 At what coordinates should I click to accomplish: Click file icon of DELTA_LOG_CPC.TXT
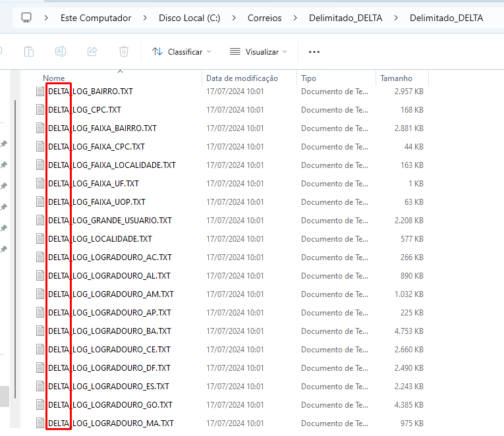click(x=40, y=109)
